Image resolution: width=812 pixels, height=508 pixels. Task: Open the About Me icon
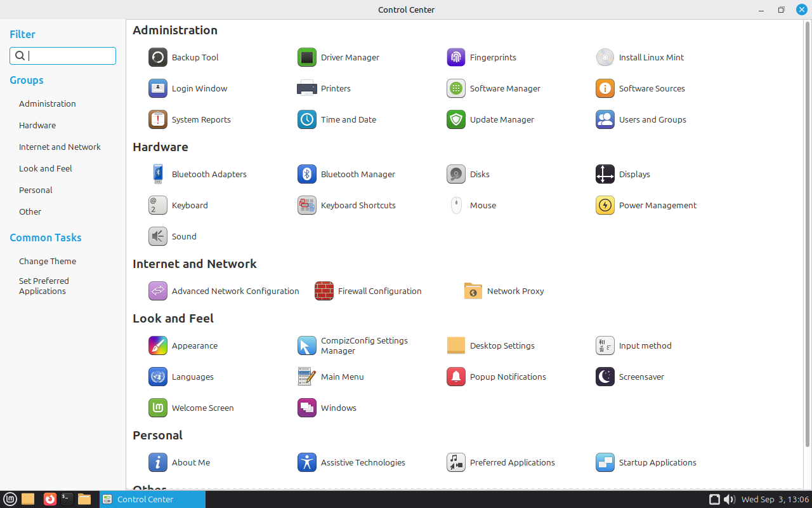coord(158,462)
